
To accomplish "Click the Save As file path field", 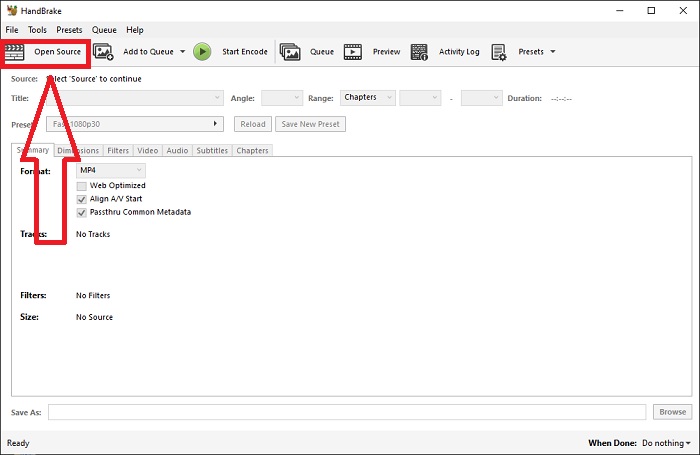I will coord(346,412).
